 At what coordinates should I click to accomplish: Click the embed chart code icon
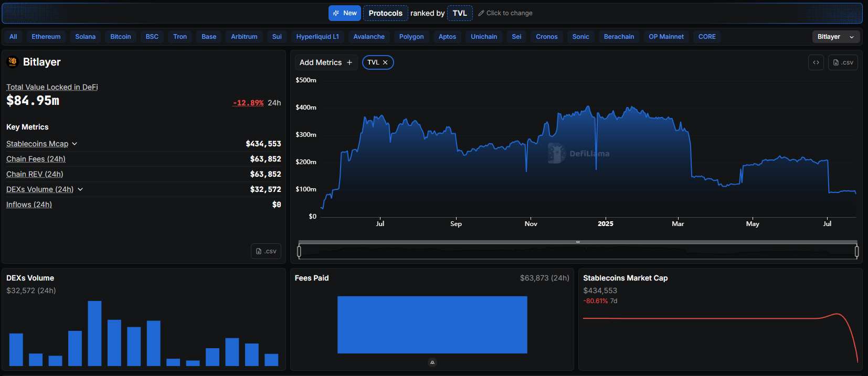click(816, 62)
